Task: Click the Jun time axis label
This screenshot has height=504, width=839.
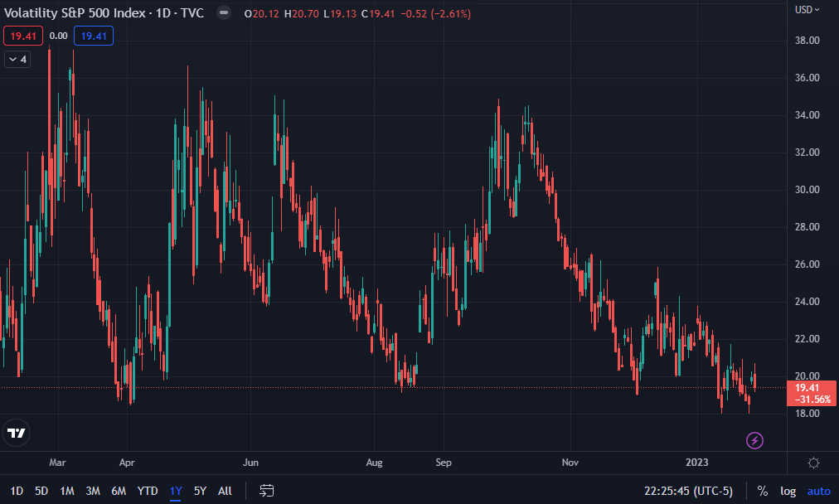Action: point(250,463)
